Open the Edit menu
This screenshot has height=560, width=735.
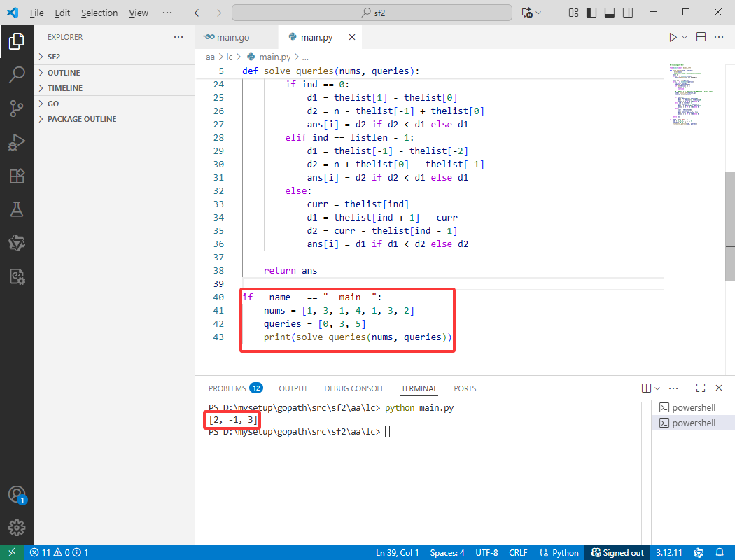(x=62, y=13)
